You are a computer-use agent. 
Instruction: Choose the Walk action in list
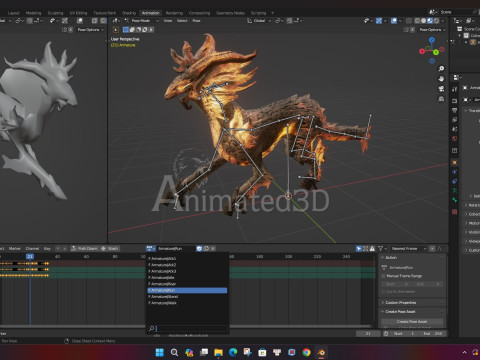tap(187, 303)
